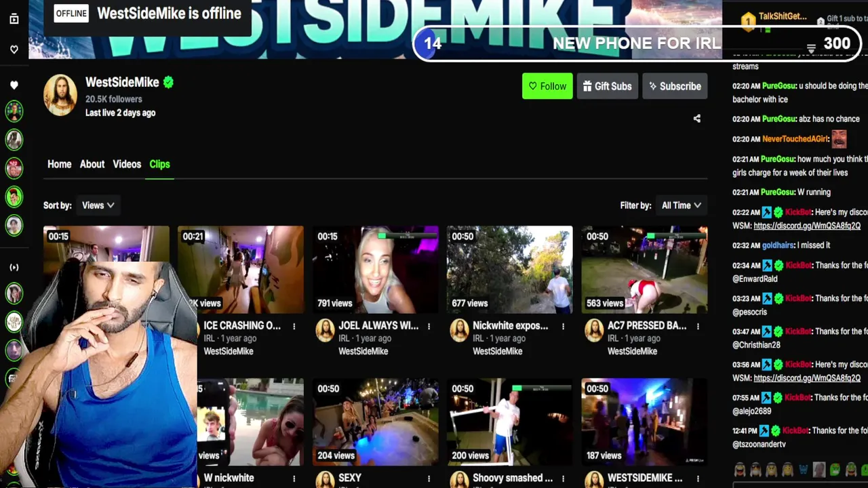Image resolution: width=868 pixels, height=488 pixels.
Task: Open the Sort by Views dropdown
Action: pos(98,205)
